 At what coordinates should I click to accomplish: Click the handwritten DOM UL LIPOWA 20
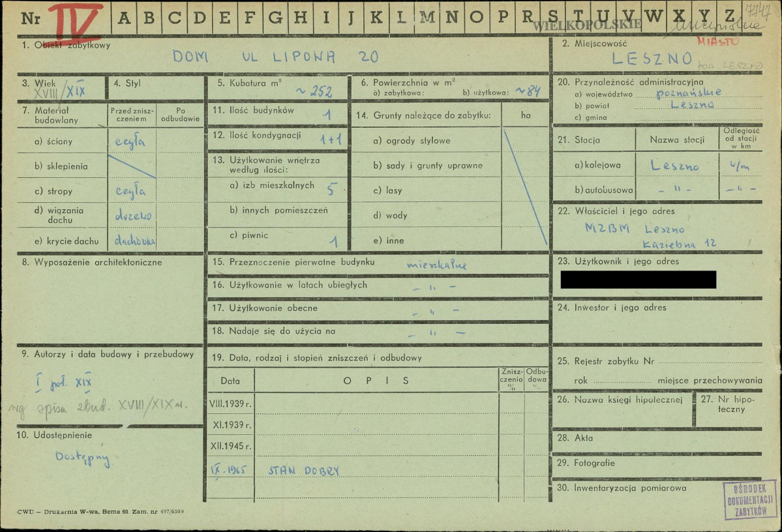(x=275, y=57)
